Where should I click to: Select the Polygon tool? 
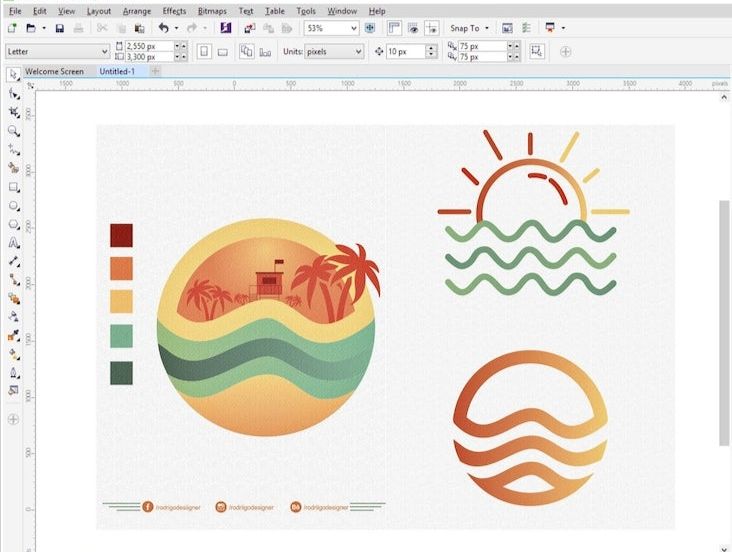[14, 224]
